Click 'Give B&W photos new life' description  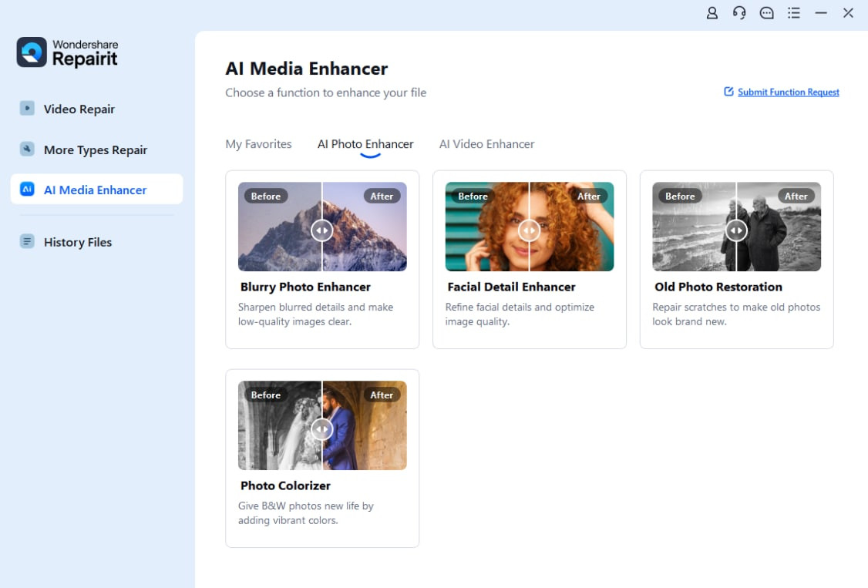point(305,512)
